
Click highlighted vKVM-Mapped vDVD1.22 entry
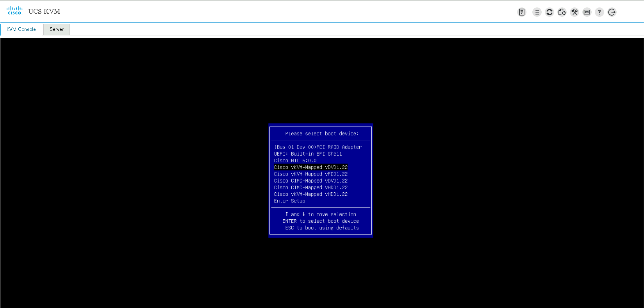tap(310, 167)
